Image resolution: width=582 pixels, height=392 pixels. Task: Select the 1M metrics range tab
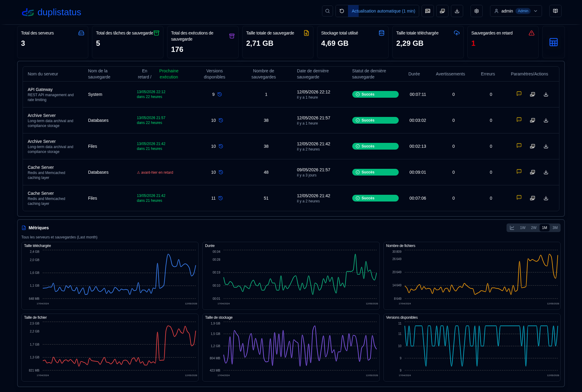pyautogui.click(x=544, y=228)
